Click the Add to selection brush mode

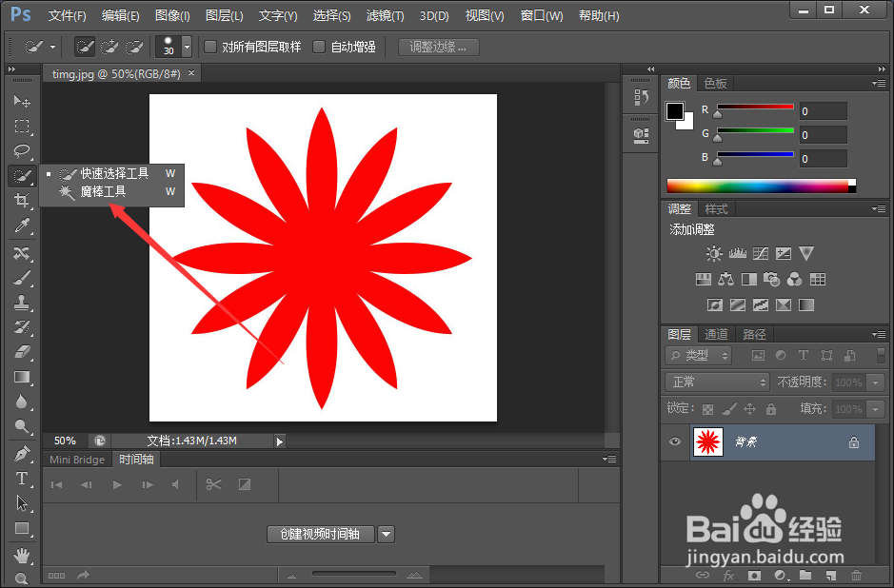(109, 47)
